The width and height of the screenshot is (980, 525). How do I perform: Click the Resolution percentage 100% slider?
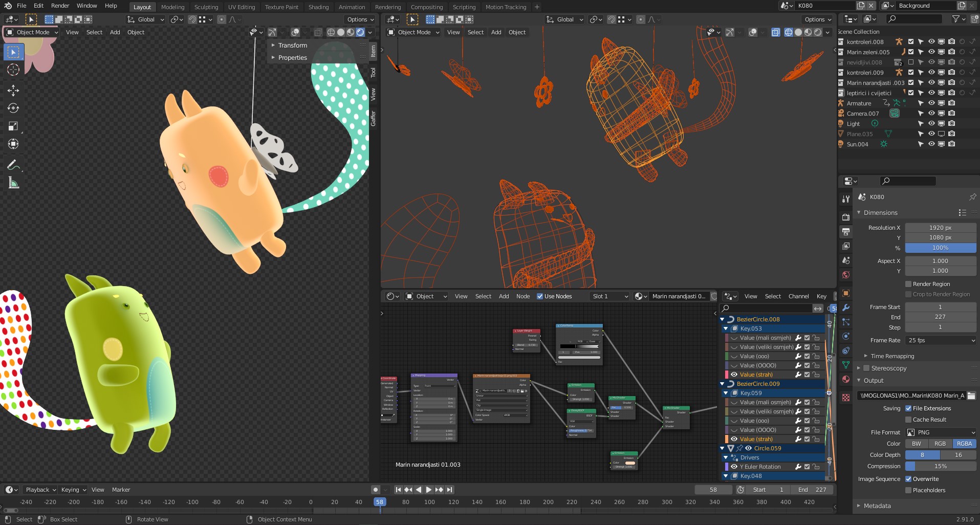[941, 248]
